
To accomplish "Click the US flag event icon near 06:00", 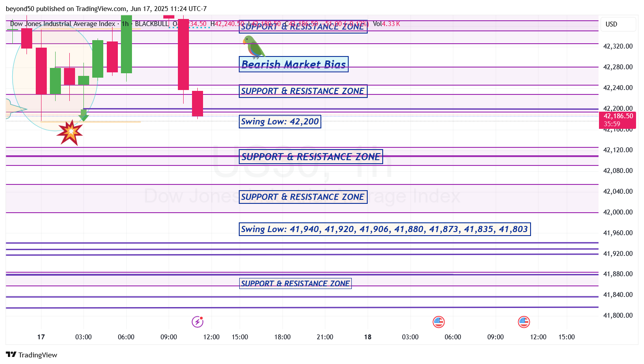I will point(438,322).
